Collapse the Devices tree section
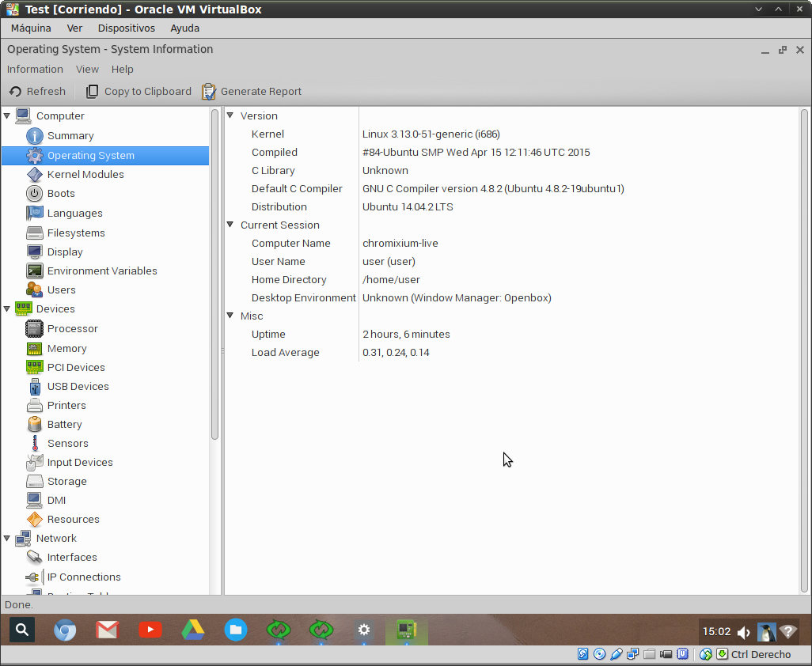Screen dimensions: 812x666 8,309
